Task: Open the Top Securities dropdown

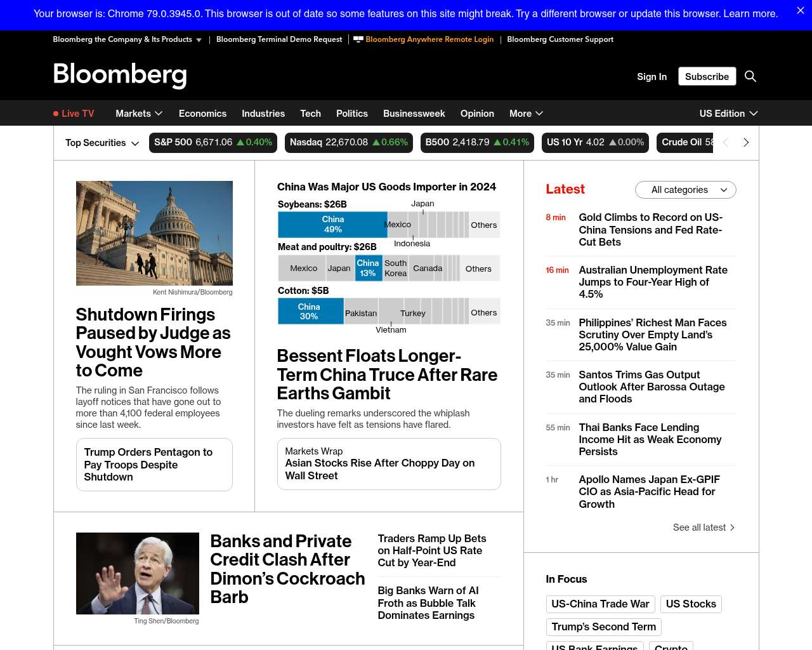Action: point(102,143)
